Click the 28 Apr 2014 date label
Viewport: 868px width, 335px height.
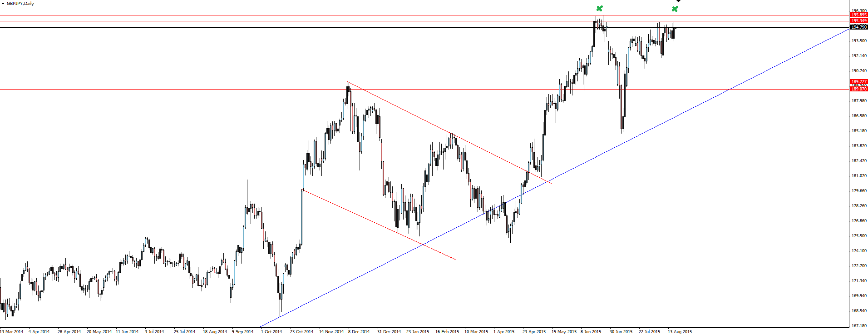[x=69, y=332]
